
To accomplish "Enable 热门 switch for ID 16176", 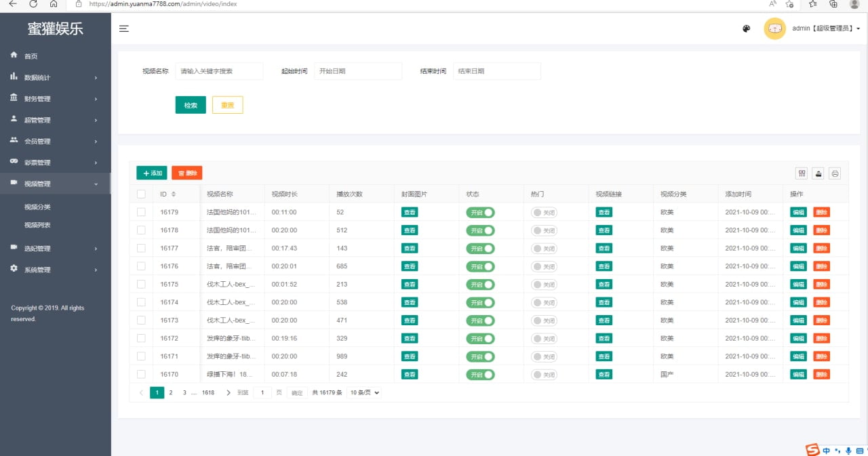I will [x=544, y=266].
